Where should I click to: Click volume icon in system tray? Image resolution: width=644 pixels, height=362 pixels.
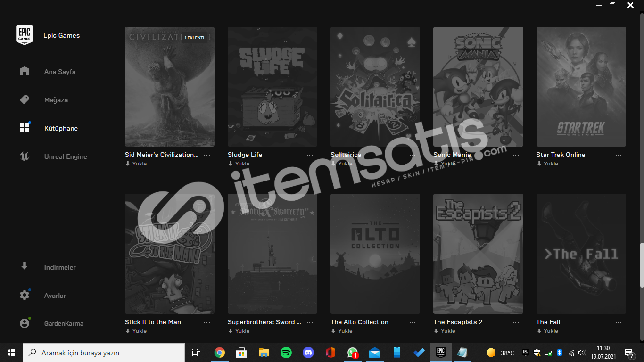tap(583, 353)
